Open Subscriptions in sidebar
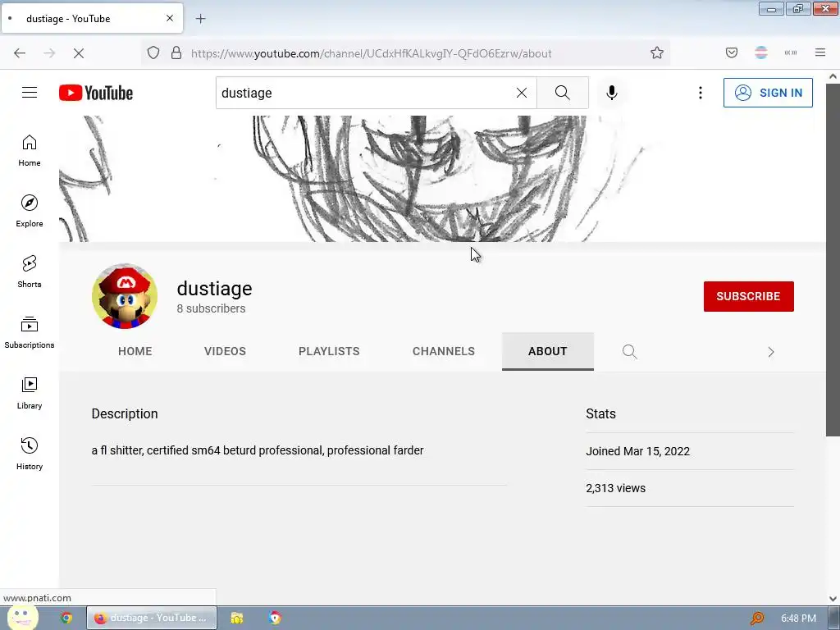 [30, 332]
